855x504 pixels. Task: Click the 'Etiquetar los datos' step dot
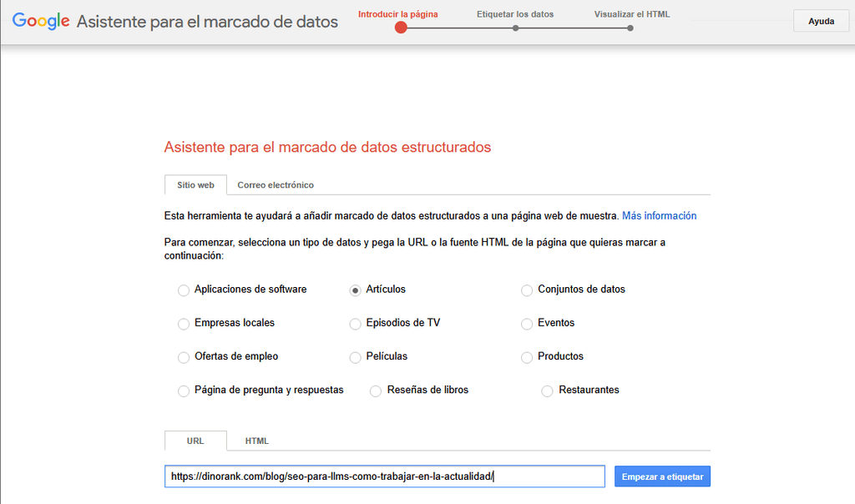click(x=515, y=28)
